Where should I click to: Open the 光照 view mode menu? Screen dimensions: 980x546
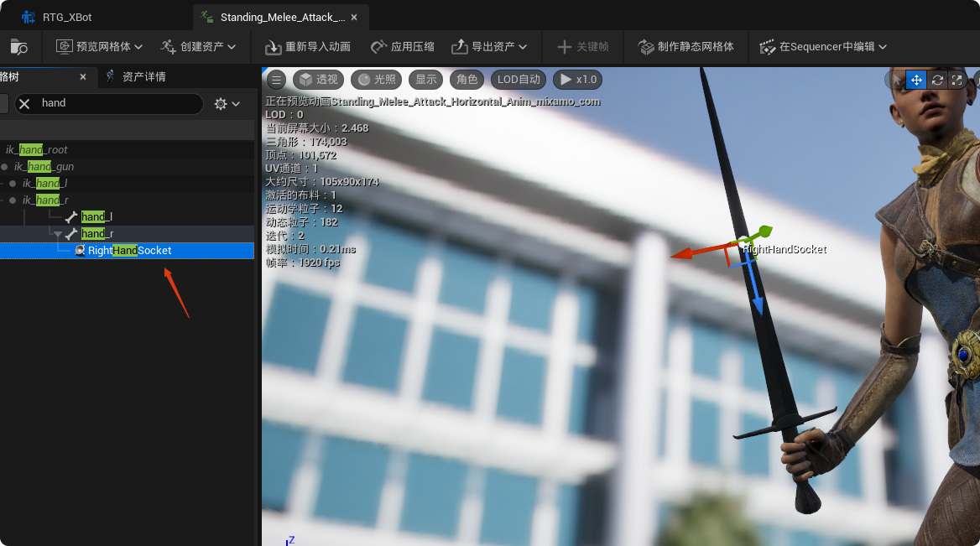coord(377,80)
